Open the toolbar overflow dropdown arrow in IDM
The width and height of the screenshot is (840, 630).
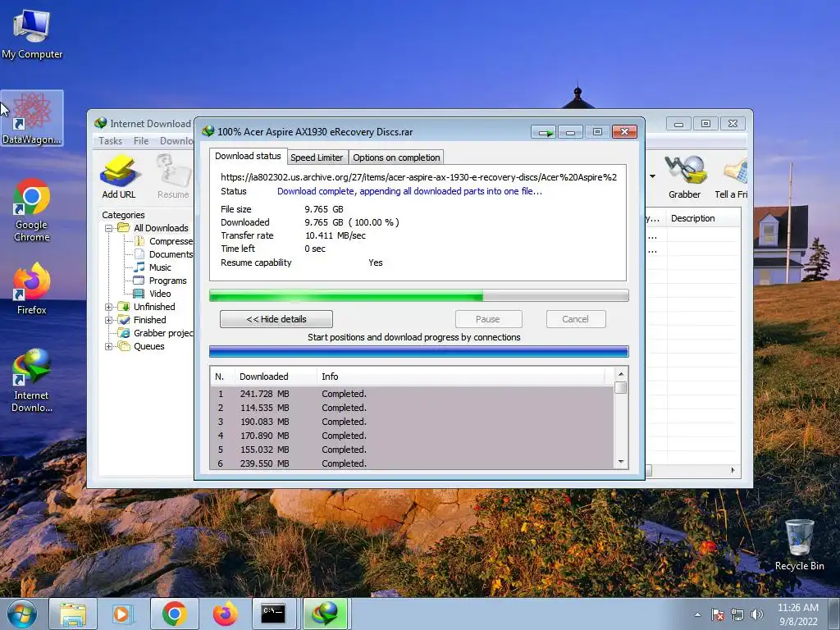(652, 176)
